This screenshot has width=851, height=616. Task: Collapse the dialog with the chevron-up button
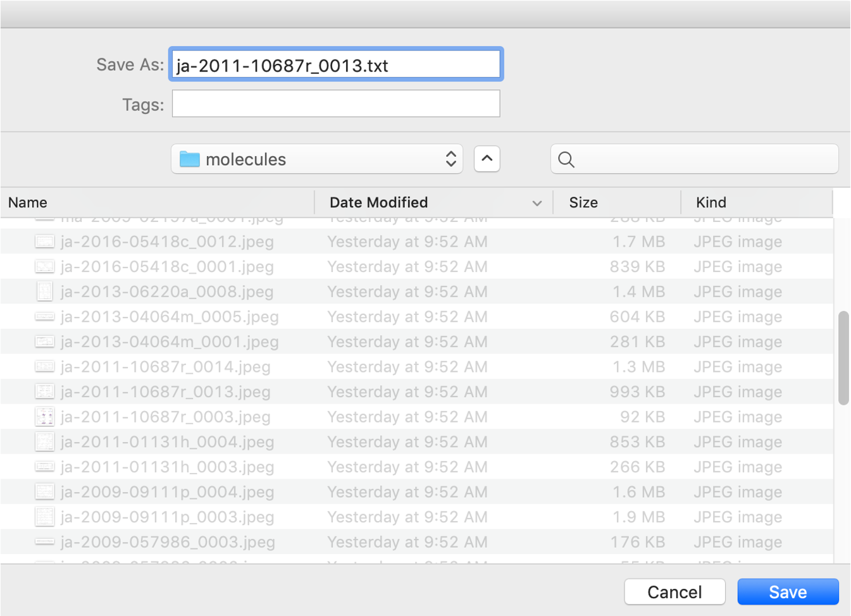pos(487,159)
